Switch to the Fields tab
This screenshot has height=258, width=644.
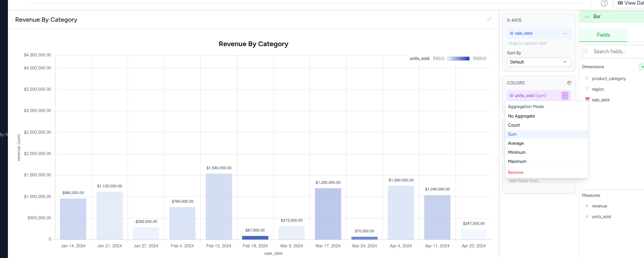pos(603,35)
